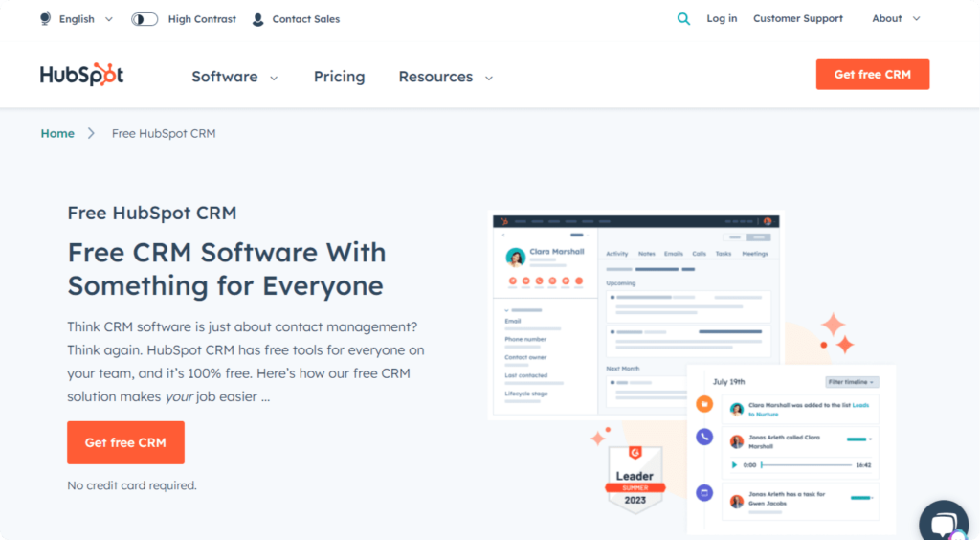Click the Contact Sales person icon
The width and height of the screenshot is (980, 540).
pos(257,19)
